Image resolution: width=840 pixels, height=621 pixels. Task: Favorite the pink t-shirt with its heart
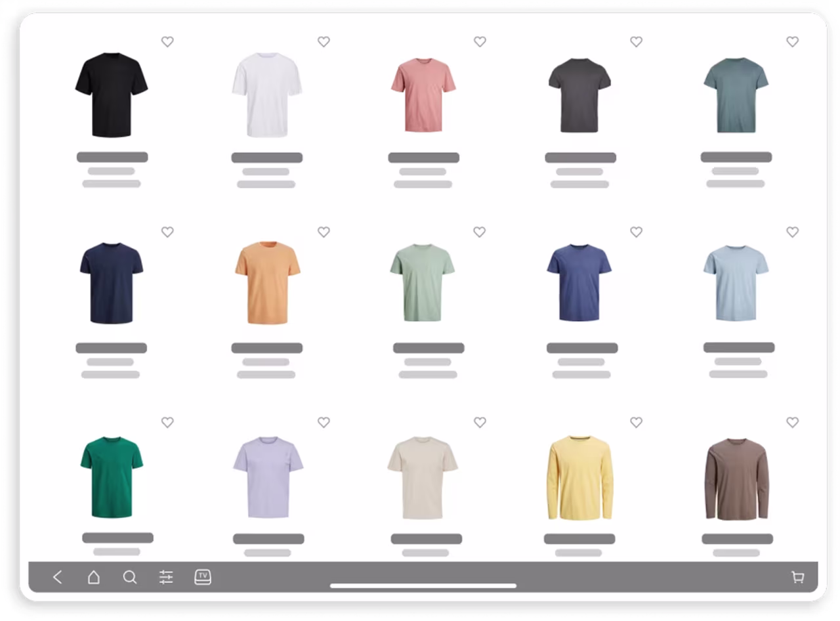coord(480,41)
